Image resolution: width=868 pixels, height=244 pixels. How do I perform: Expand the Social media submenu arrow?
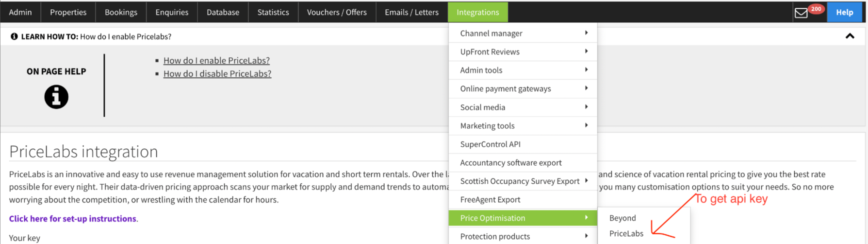(x=586, y=106)
